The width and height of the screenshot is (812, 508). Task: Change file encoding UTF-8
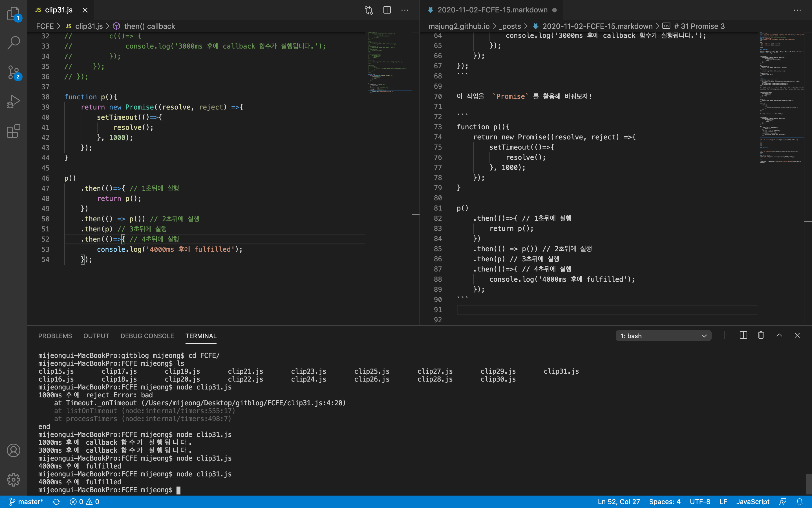pos(700,502)
